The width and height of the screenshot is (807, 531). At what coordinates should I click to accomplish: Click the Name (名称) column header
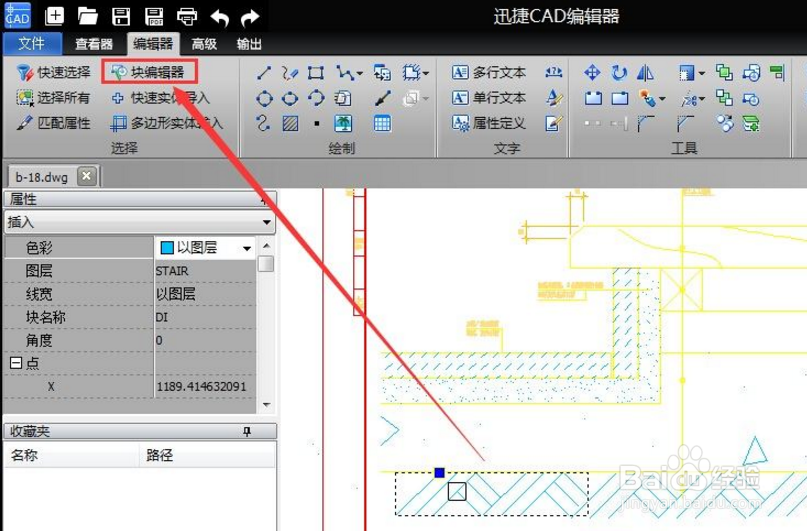(72, 455)
